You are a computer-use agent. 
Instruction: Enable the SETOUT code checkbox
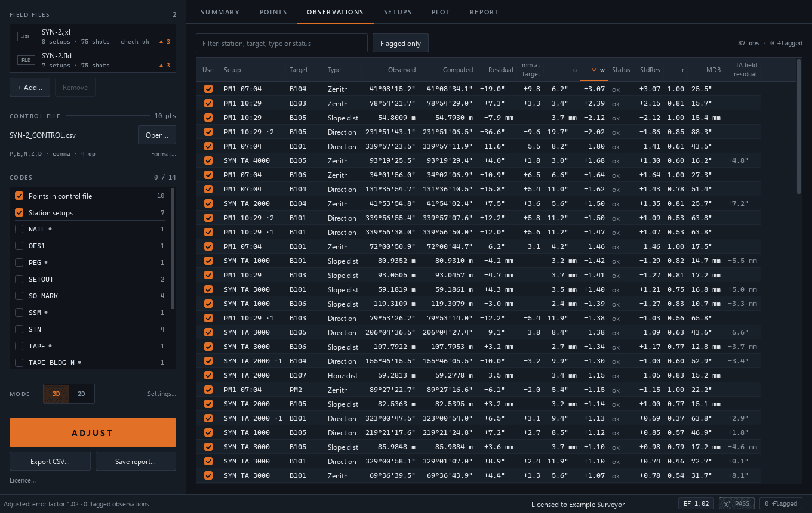coord(19,279)
